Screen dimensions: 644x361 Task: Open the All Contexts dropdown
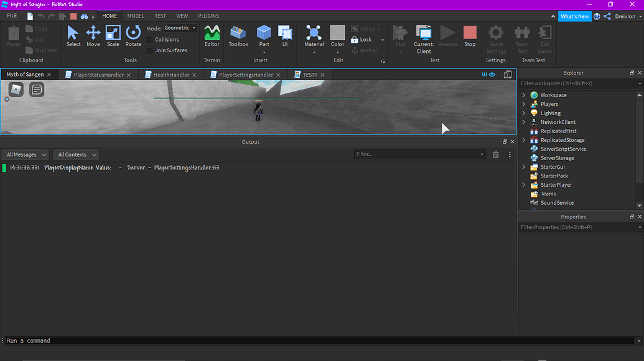[x=77, y=154]
